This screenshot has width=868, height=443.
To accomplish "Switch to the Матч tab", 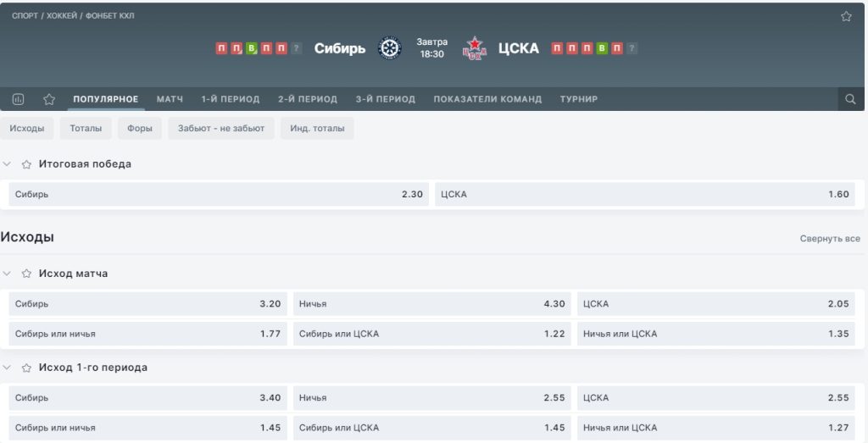I will pyautogui.click(x=170, y=99).
